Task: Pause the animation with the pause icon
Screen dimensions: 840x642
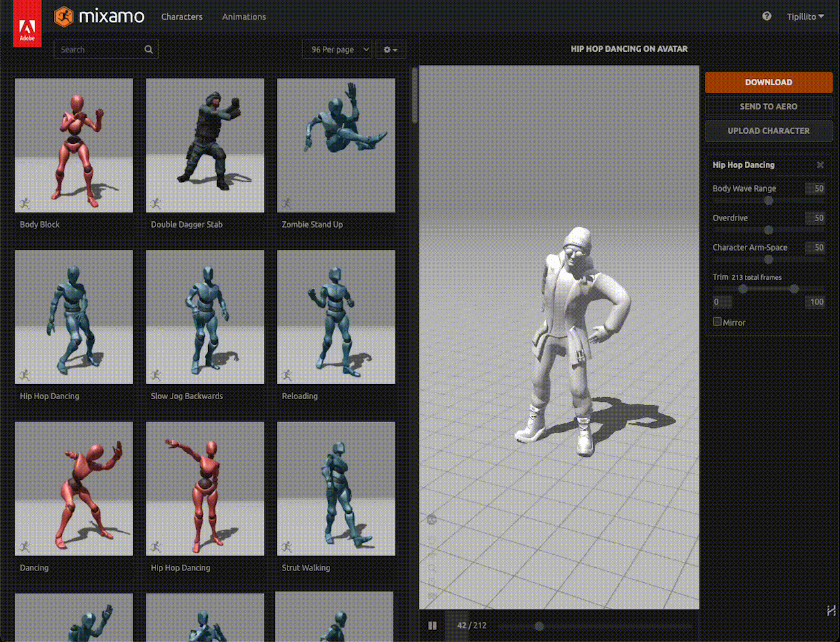Action: (x=432, y=625)
